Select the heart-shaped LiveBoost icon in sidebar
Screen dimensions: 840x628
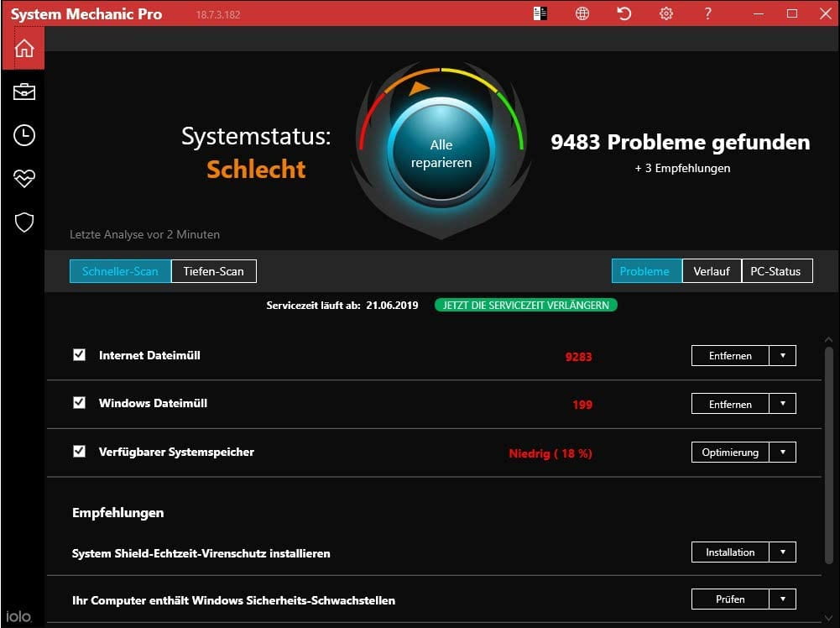pos(23,178)
